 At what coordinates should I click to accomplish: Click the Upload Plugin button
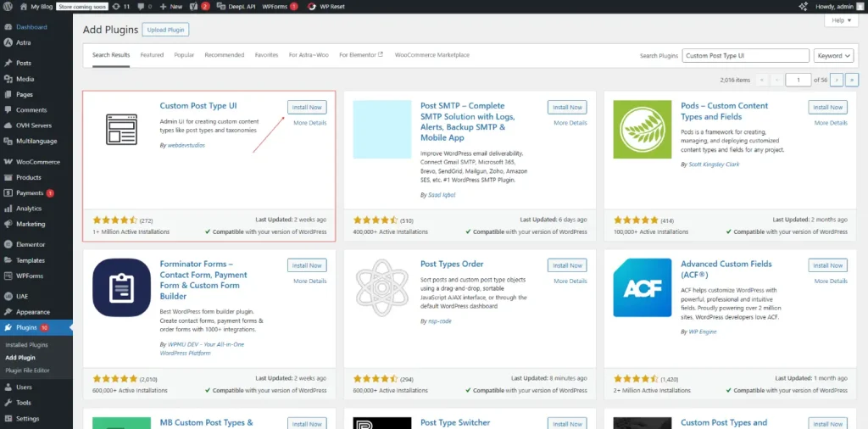click(x=165, y=30)
